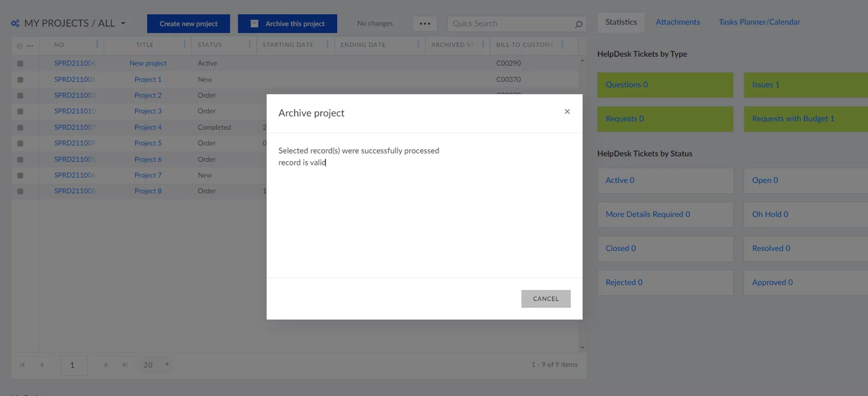The width and height of the screenshot is (868, 396).
Task: Click the archive box icon on Archive this project
Action: click(x=254, y=23)
